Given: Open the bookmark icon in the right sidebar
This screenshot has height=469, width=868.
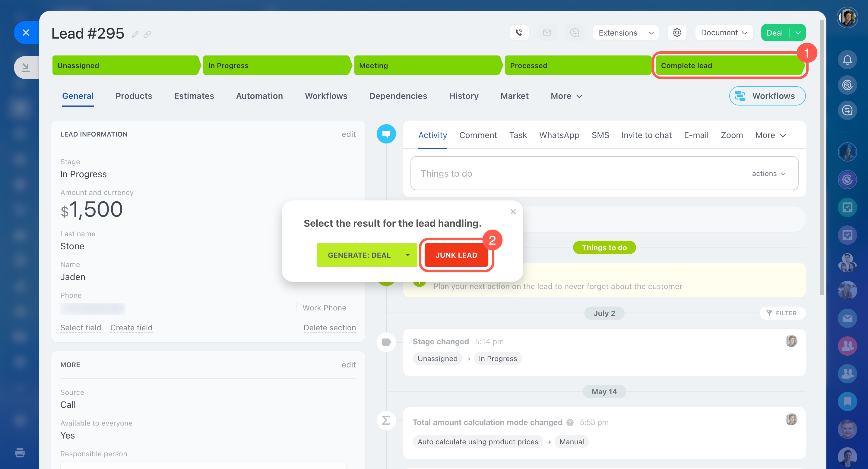Looking at the screenshot, I should click(x=847, y=401).
